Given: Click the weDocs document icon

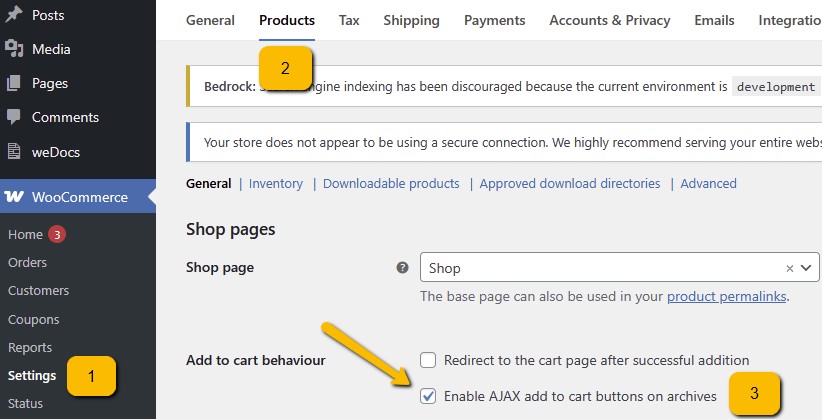Looking at the screenshot, I should coord(14,152).
